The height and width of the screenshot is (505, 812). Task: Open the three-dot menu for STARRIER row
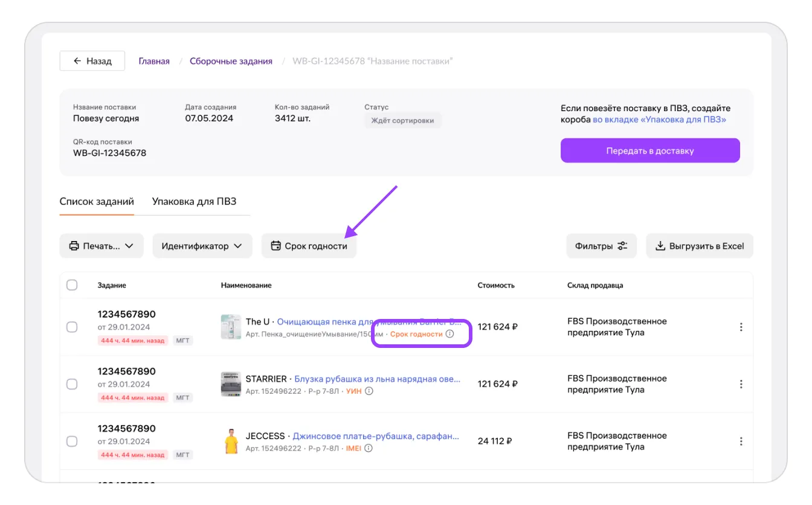point(741,384)
